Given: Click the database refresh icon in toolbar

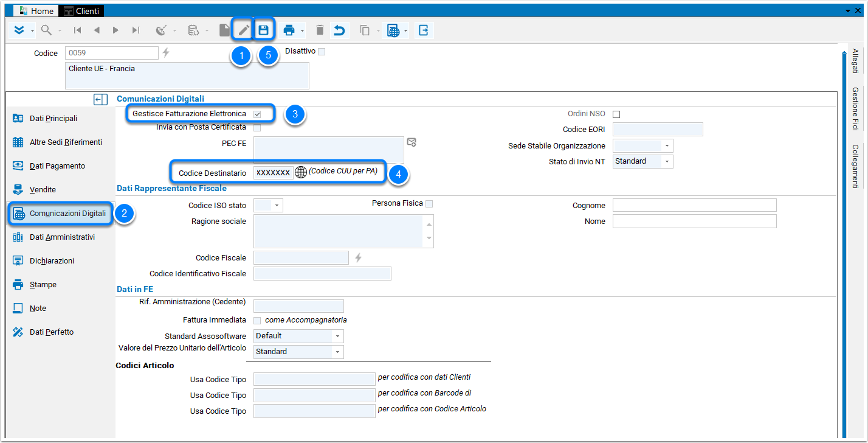Looking at the screenshot, I should coord(193,30).
